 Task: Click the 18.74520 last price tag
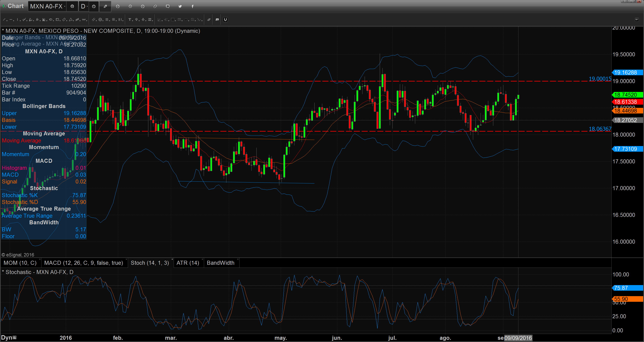pyautogui.click(x=627, y=95)
